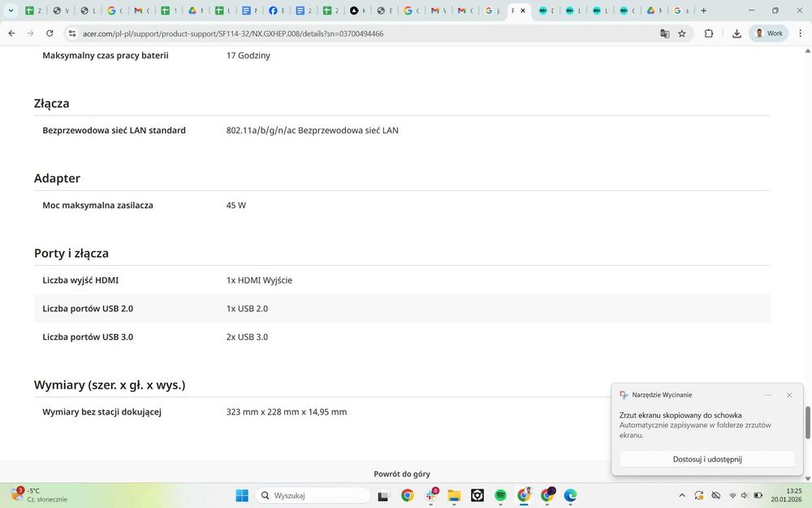Click the Zrzut ekranu skopiowany message

[680, 415]
